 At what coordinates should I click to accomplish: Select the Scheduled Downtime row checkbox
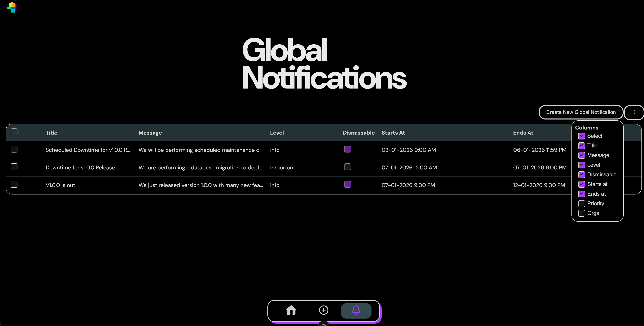pos(14,149)
